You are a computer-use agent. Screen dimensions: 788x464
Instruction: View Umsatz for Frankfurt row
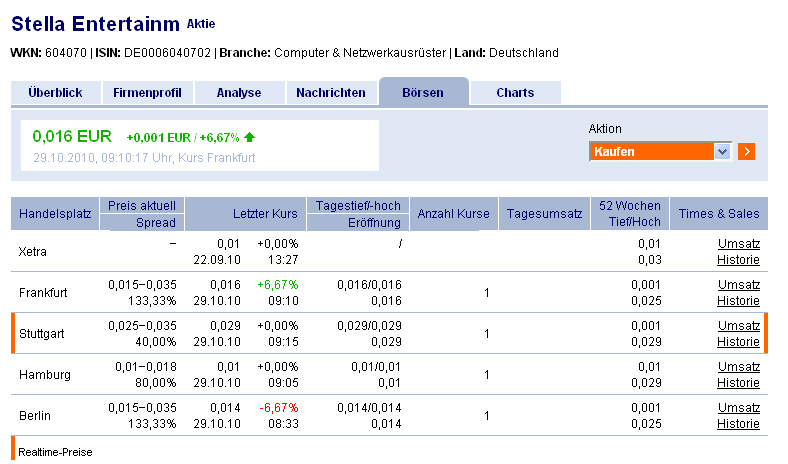(738, 285)
